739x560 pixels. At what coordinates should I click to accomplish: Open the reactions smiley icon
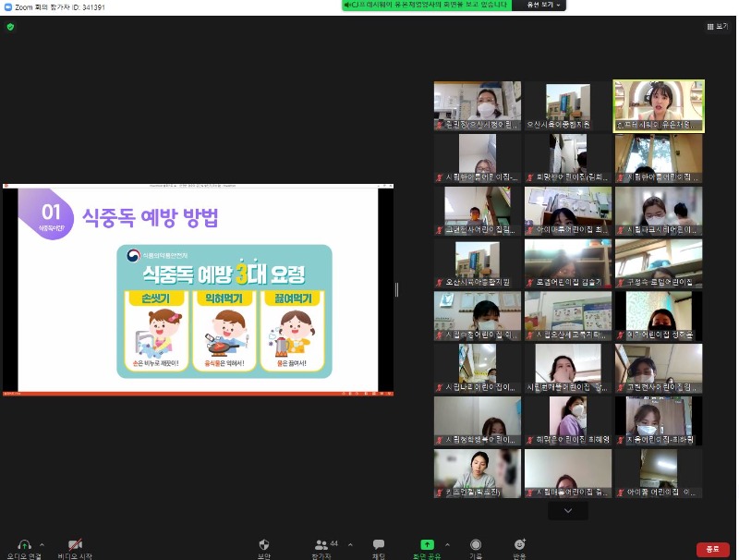tap(519, 544)
